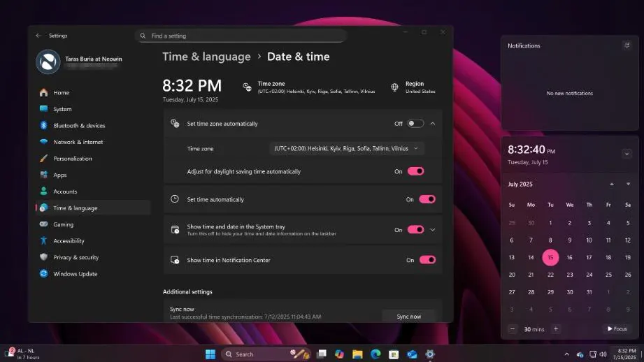
Task: Open File Explorer from taskbar
Action: (357, 354)
